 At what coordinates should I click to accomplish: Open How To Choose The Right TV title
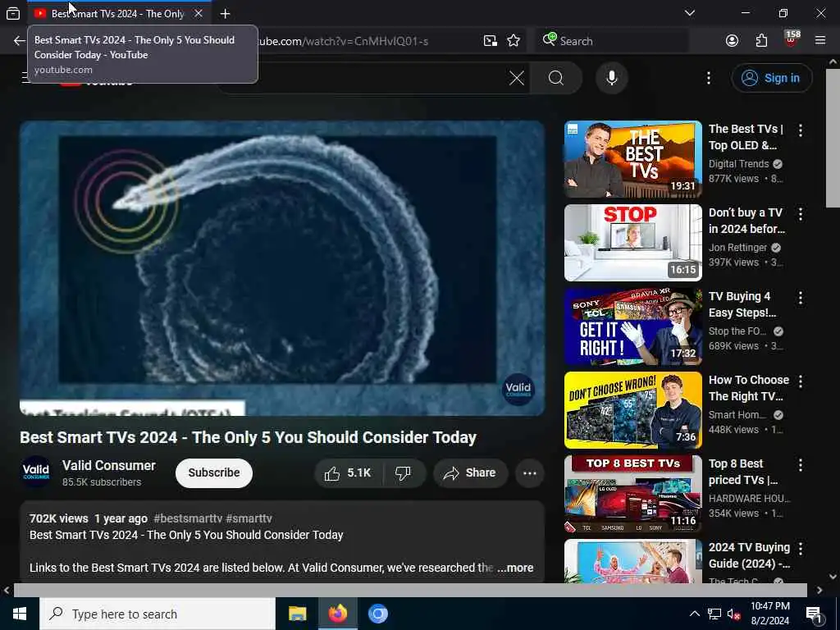pyautogui.click(x=748, y=388)
